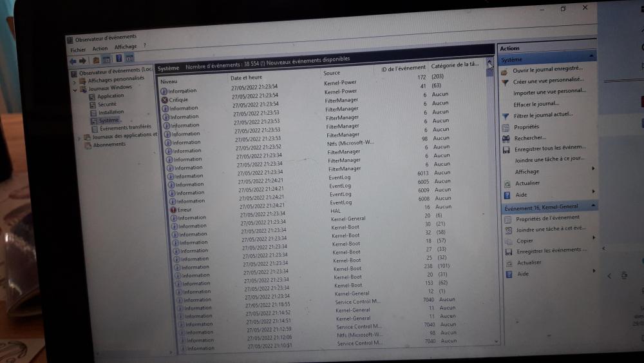Sort by ID de l'événement column header
The height and width of the screenshot is (363, 644).
pyautogui.click(x=403, y=68)
